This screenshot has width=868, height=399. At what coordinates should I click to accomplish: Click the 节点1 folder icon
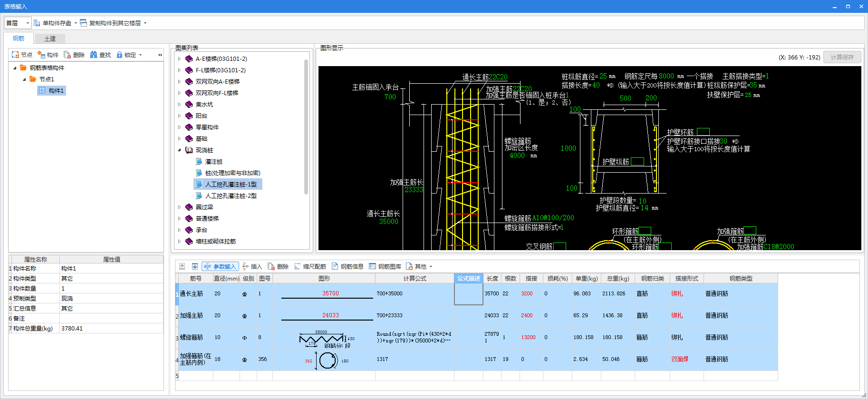tap(33, 79)
